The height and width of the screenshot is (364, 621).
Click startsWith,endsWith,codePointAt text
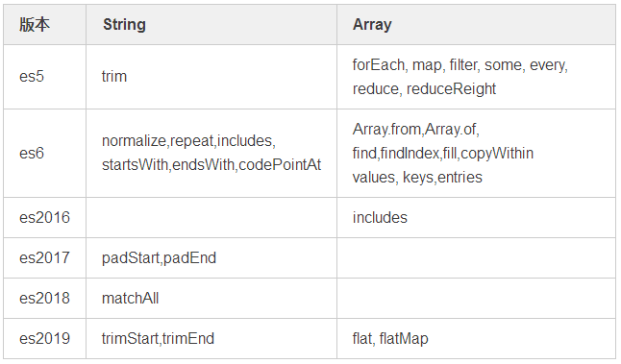(x=211, y=165)
